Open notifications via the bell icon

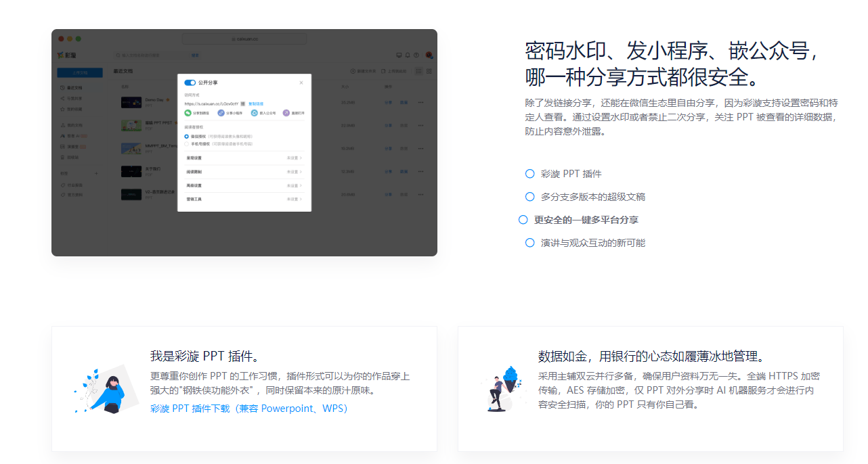(x=407, y=55)
